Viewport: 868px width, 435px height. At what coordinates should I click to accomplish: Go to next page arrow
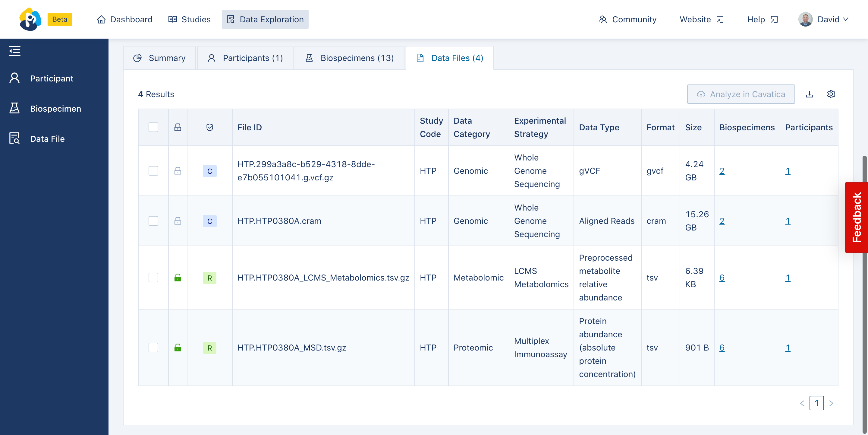pyautogui.click(x=831, y=403)
